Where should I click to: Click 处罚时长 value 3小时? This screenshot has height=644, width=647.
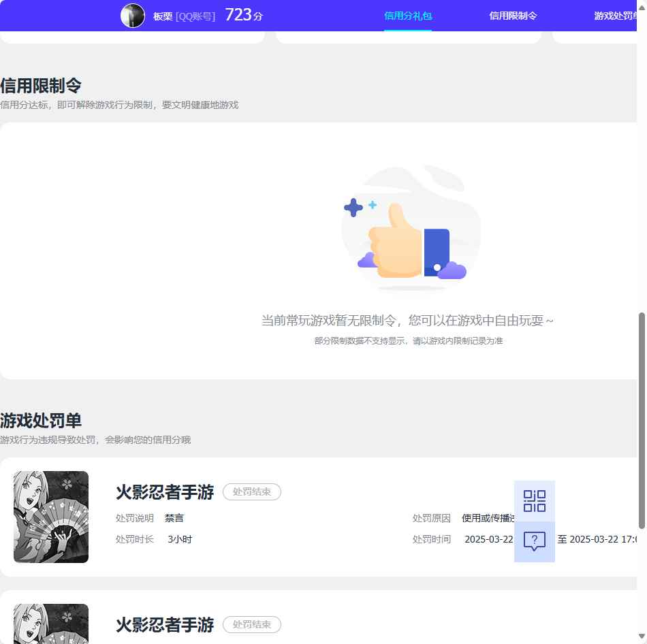(180, 538)
